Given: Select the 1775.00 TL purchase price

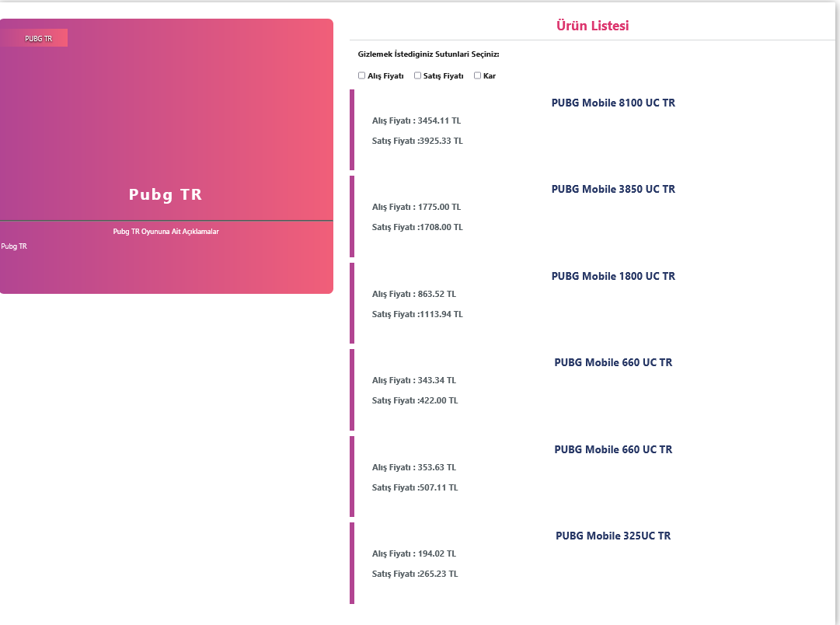Looking at the screenshot, I should 439,207.
